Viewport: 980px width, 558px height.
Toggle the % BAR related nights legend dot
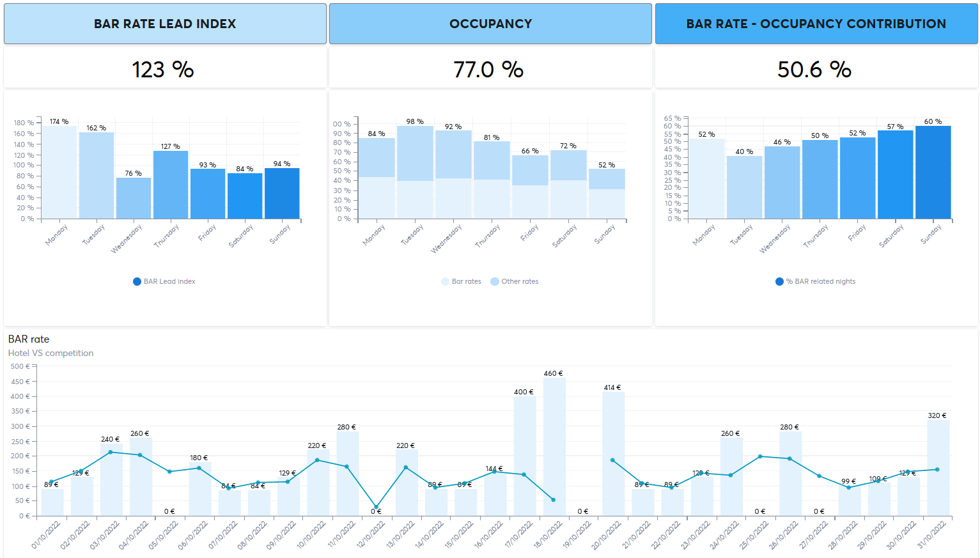779,281
